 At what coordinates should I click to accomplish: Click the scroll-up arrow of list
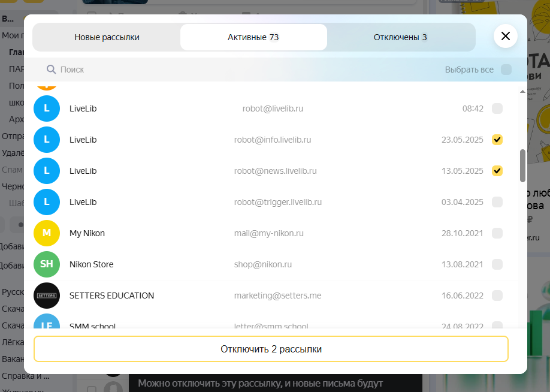click(522, 92)
